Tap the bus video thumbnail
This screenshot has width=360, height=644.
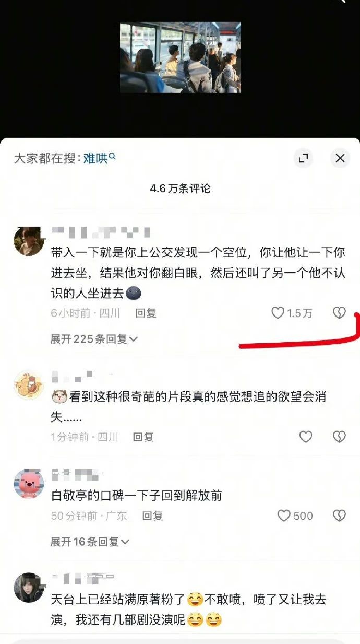(181, 57)
